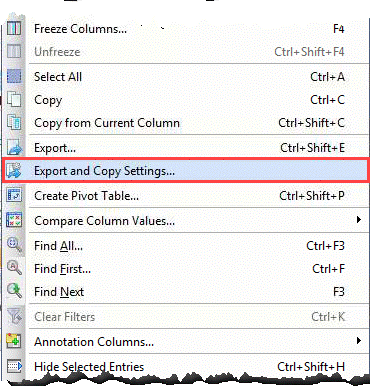Choose Export and Copy Settings menu entry

point(186,171)
